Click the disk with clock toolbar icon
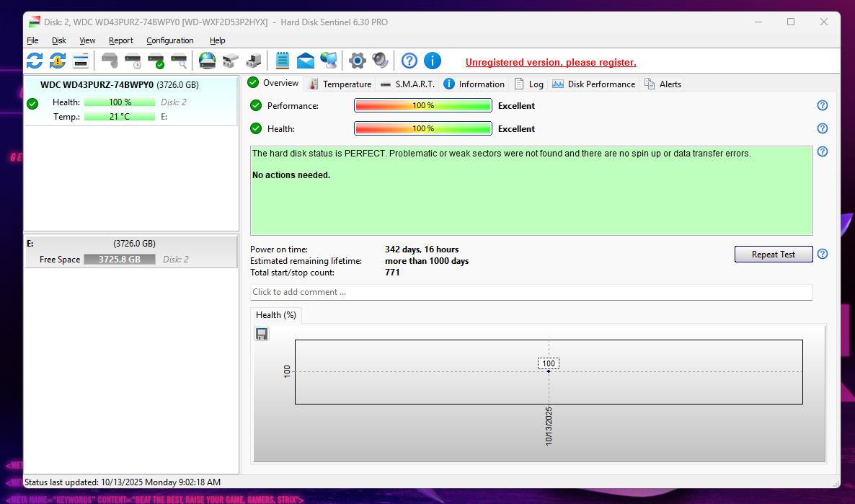Viewport: 855px width, 504px height. click(133, 61)
